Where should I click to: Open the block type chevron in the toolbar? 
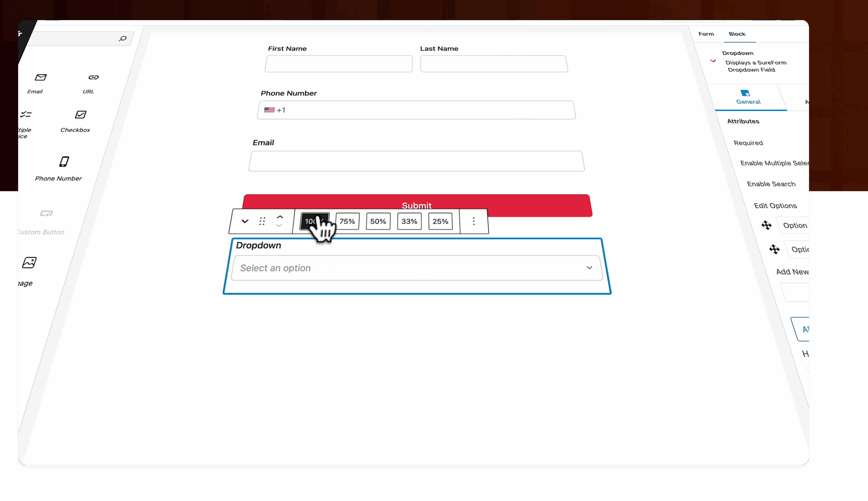pos(244,221)
